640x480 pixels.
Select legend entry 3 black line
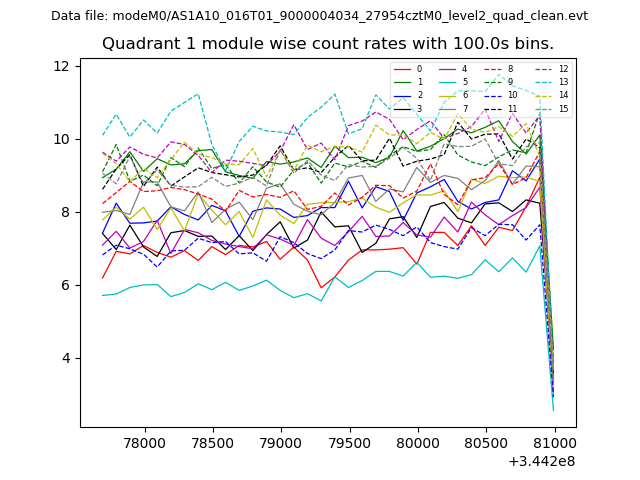409,108
